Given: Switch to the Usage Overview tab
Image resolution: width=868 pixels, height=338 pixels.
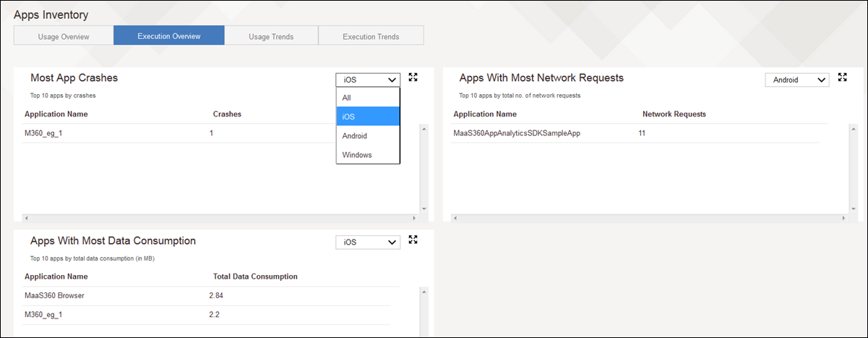Looking at the screenshot, I should [x=64, y=36].
